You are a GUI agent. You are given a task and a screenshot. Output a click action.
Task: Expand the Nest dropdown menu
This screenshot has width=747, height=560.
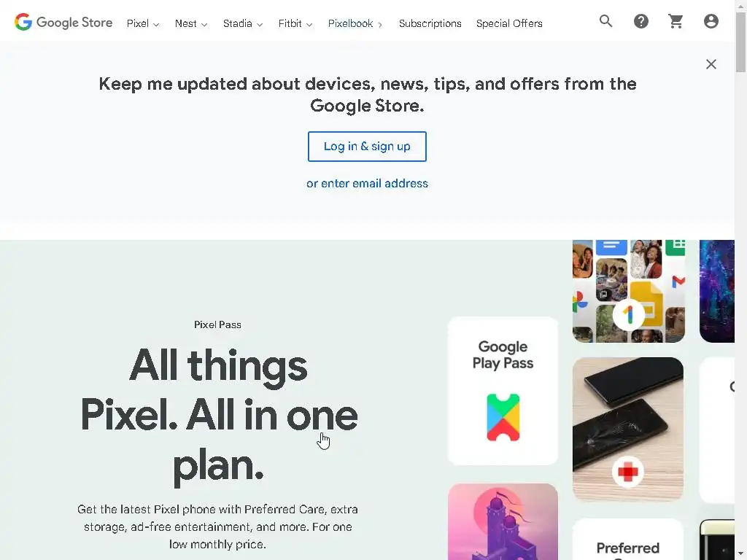[x=191, y=23]
